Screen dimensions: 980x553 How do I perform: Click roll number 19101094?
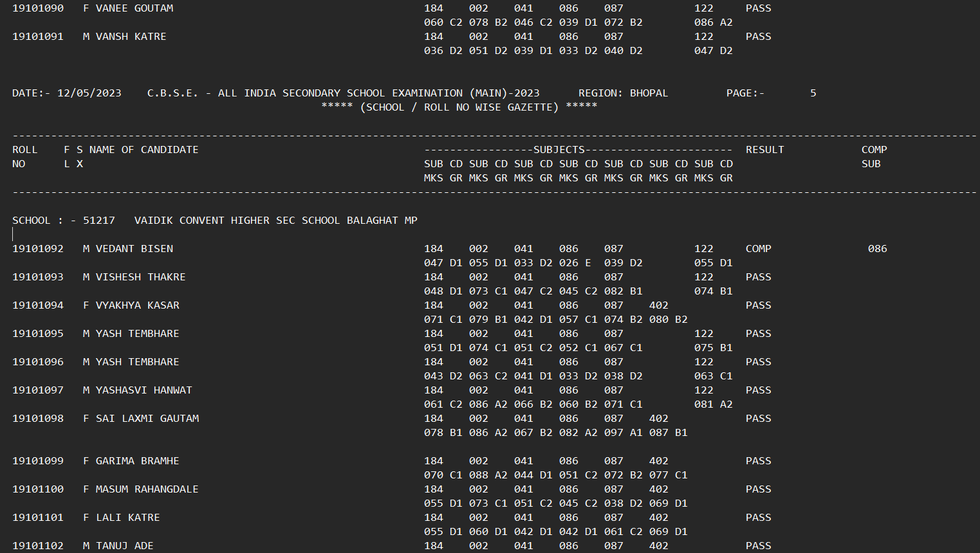[x=38, y=305]
